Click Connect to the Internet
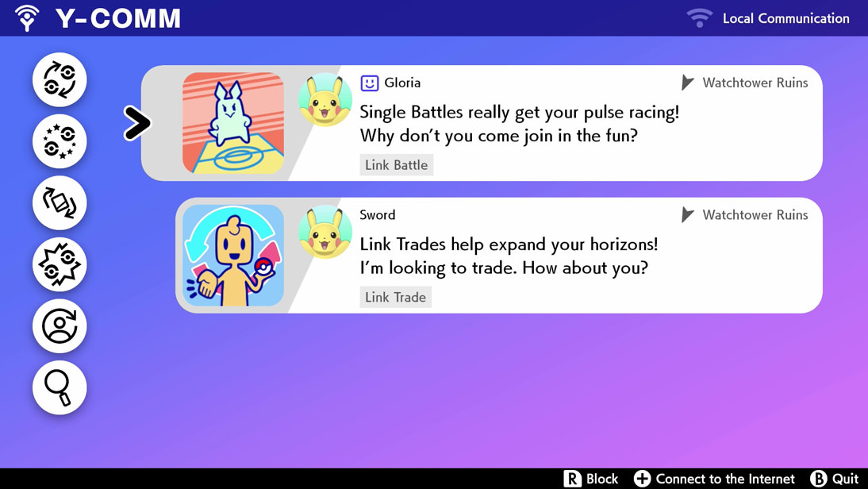The height and width of the screenshot is (489, 868). [714, 479]
